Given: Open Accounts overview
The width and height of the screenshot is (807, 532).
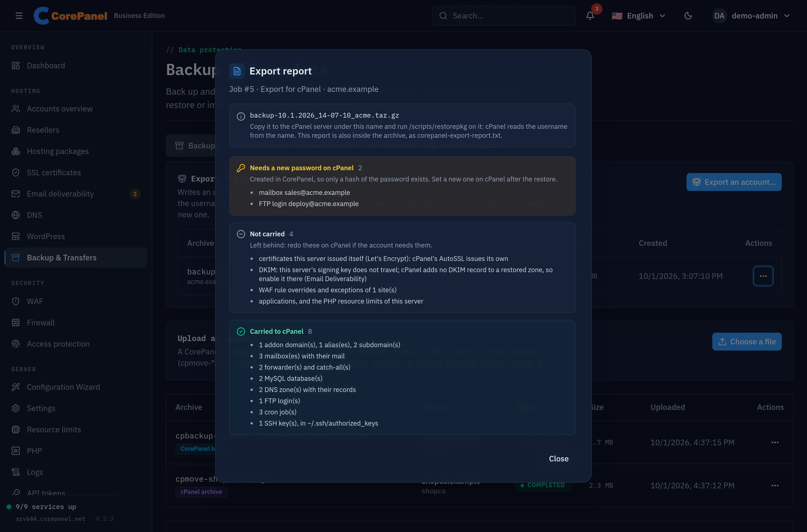Looking at the screenshot, I should [x=76, y=109].
